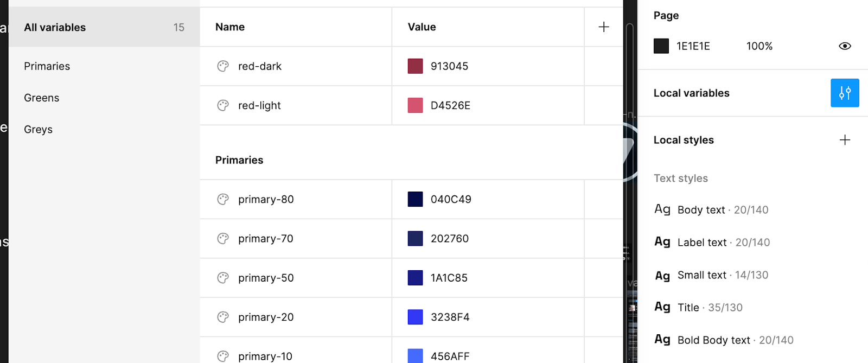868x363 pixels.
Task: Toggle page background visibility eye
Action: (x=845, y=46)
